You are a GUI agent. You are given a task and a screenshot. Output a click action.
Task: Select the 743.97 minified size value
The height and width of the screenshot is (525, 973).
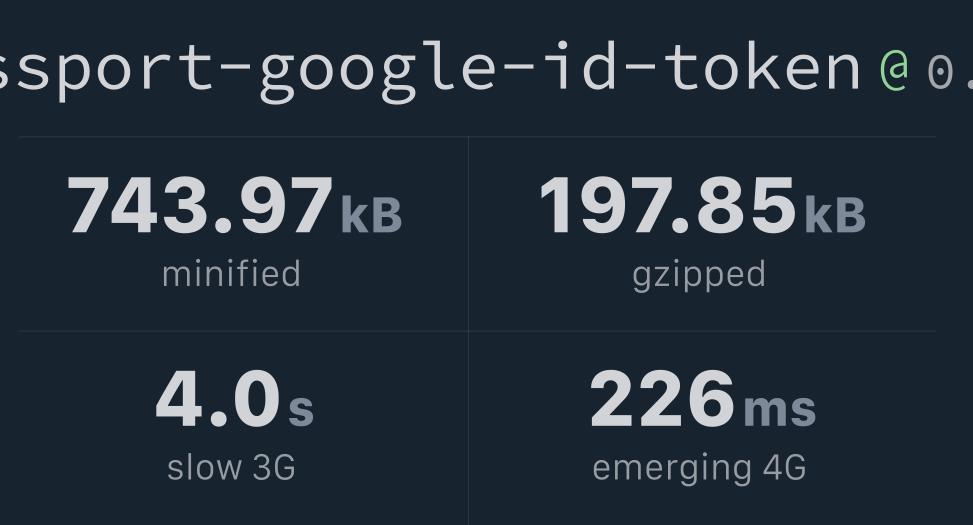click(x=200, y=206)
